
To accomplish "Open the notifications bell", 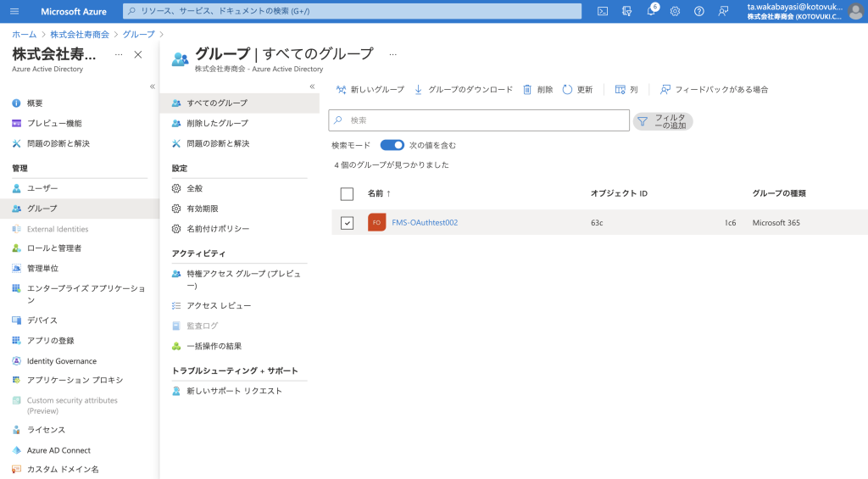I will click(x=651, y=11).
